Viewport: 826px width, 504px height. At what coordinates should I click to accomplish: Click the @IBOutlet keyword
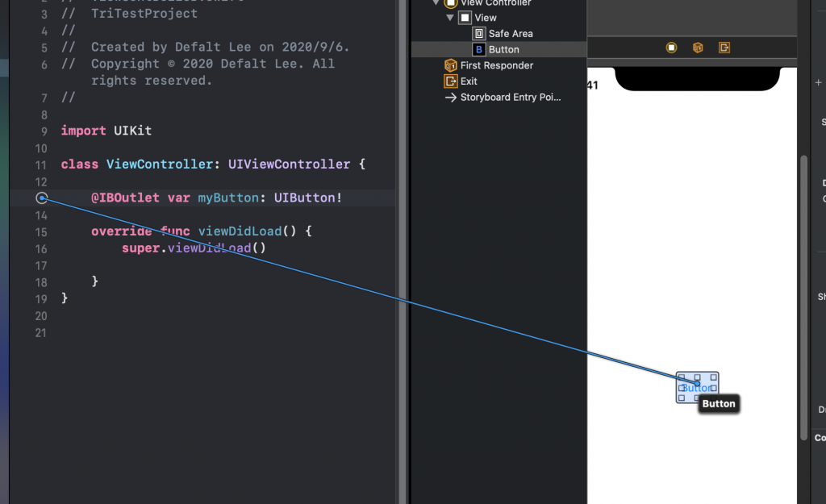click(x=125, y=198)
